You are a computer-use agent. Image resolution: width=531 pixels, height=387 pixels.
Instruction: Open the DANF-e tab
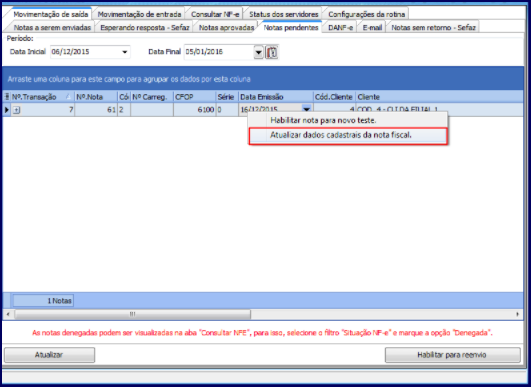pos(340,27)
